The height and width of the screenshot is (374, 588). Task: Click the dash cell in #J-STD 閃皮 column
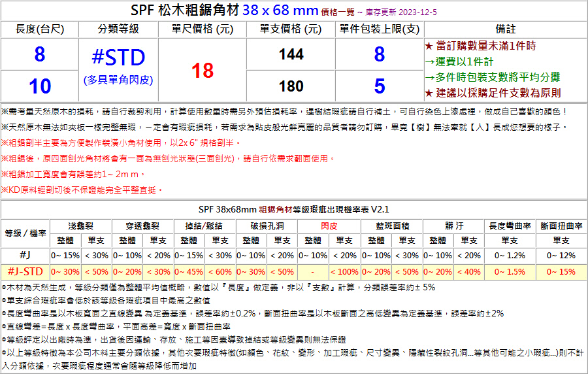click(x=313, y=272)
